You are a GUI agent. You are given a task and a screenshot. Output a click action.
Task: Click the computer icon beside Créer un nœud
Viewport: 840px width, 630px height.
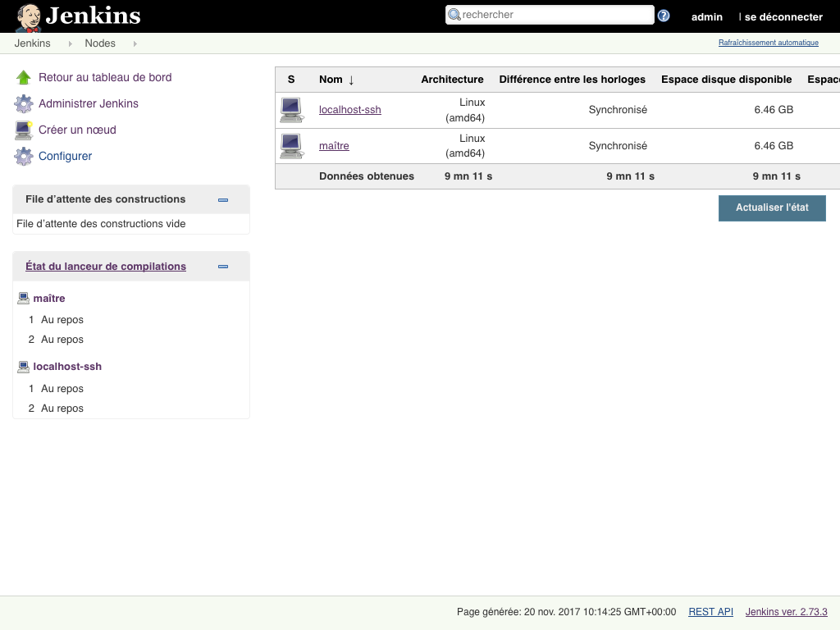[24, 130]
